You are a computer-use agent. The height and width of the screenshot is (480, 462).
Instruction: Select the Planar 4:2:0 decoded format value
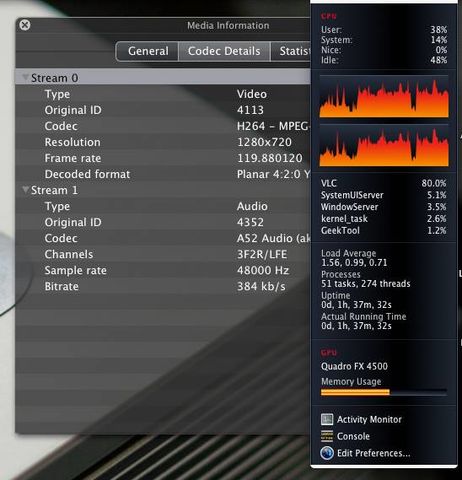tap(273, 174)
